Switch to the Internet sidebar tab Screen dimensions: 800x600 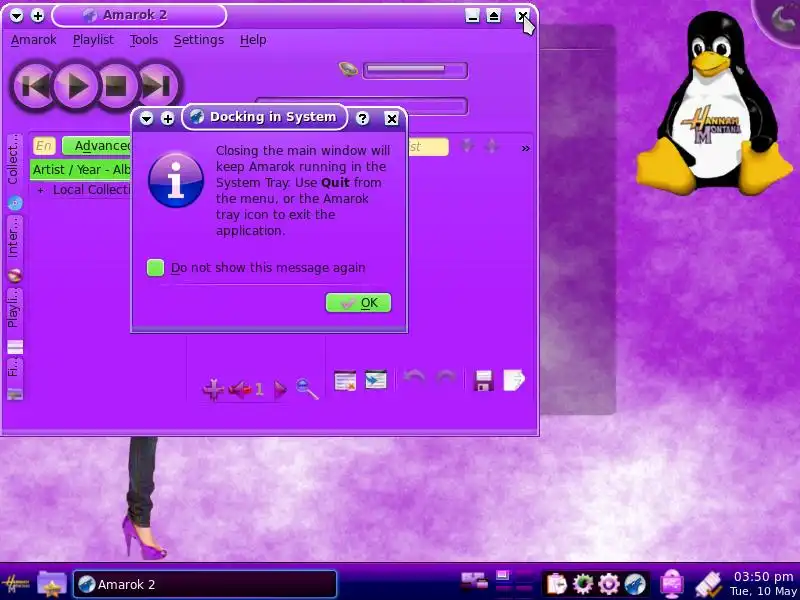[x=14, y=250]
